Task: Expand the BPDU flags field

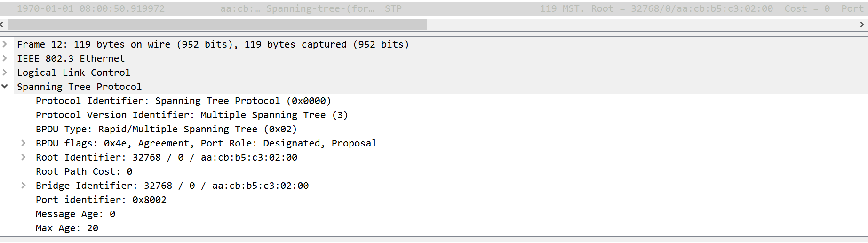Action: 24,143
